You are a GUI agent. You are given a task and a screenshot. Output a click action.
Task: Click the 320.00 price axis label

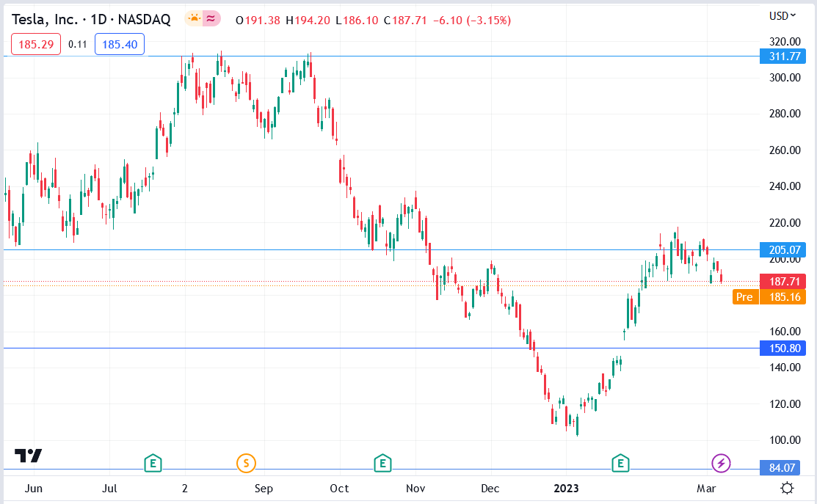[x=785, y=42]
